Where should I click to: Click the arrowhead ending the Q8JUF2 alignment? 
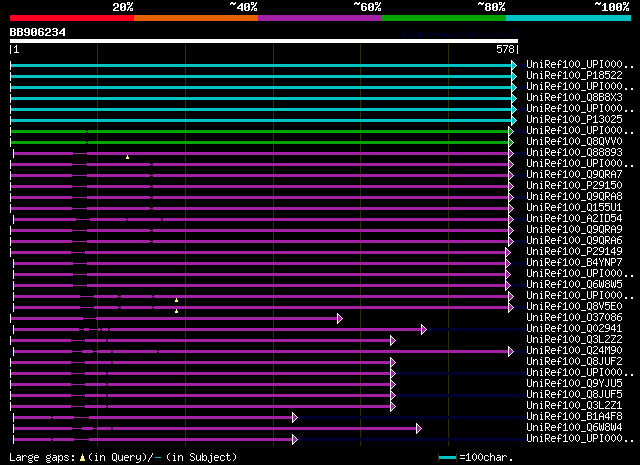coord(393,363)
